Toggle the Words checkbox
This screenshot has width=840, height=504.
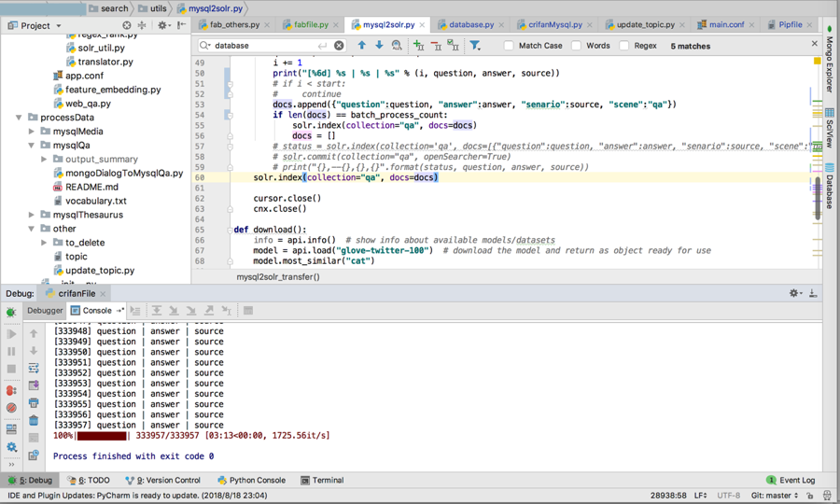(576, 46)
